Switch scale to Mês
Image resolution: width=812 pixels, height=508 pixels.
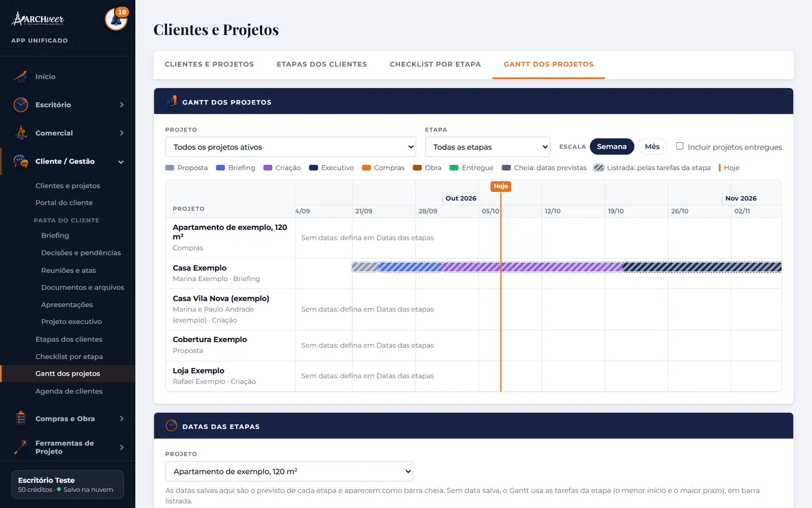(x=652, y=147)
